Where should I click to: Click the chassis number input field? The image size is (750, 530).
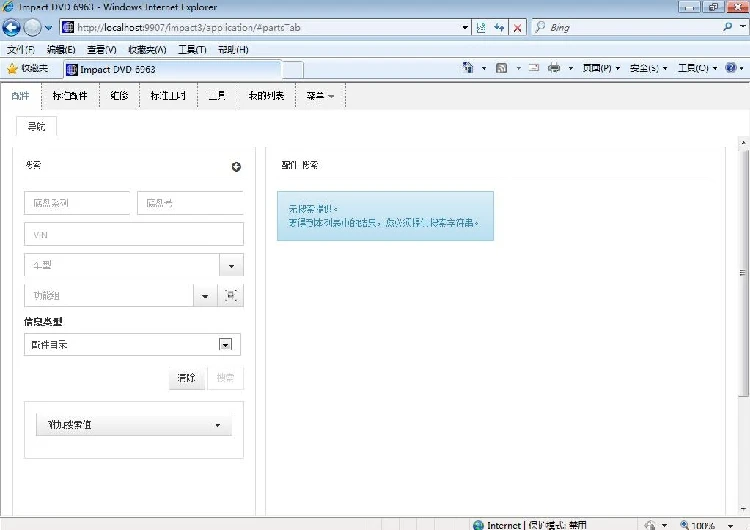coord(190,203)
